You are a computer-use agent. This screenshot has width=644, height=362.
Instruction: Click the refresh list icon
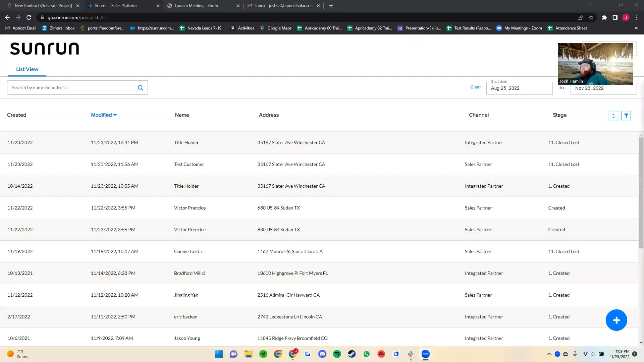coord(613,116)
